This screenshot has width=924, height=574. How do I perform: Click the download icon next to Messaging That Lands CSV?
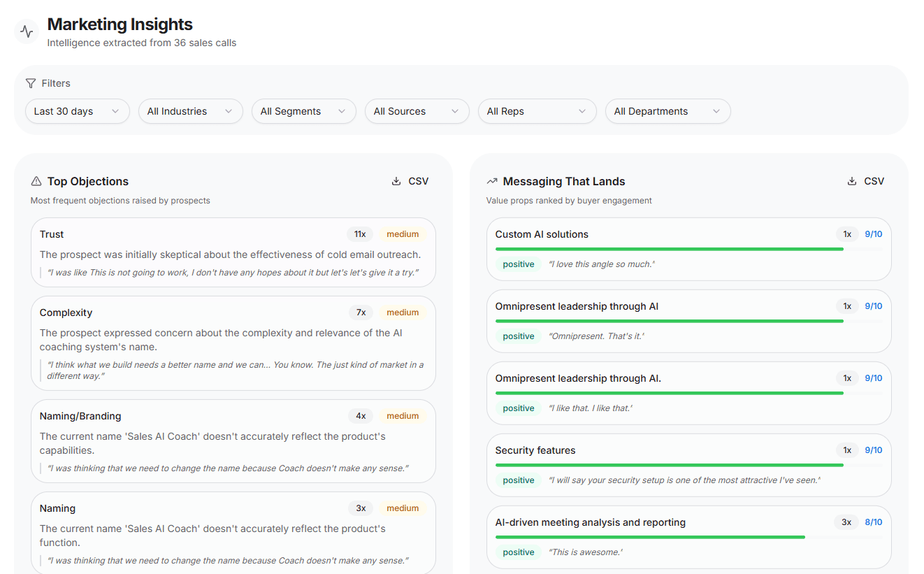click(x=851, y=180)
